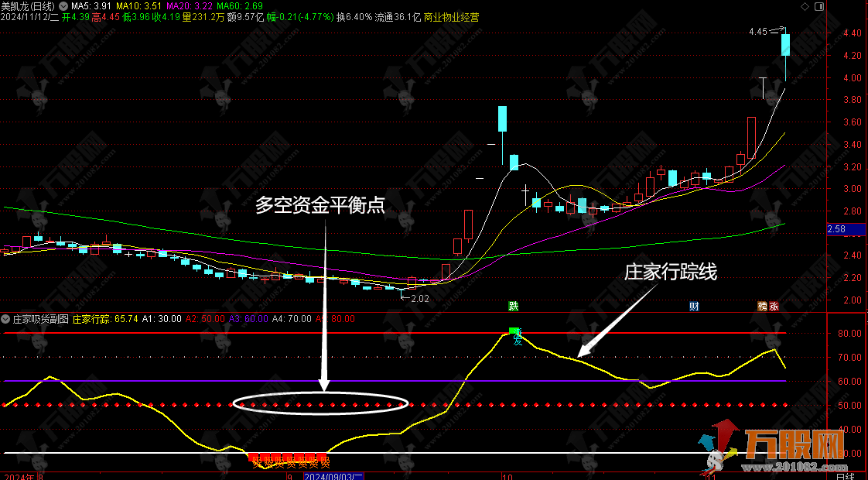
Task: Click the A2: 50.00 indicator parameter
Action: coord(205,319)
